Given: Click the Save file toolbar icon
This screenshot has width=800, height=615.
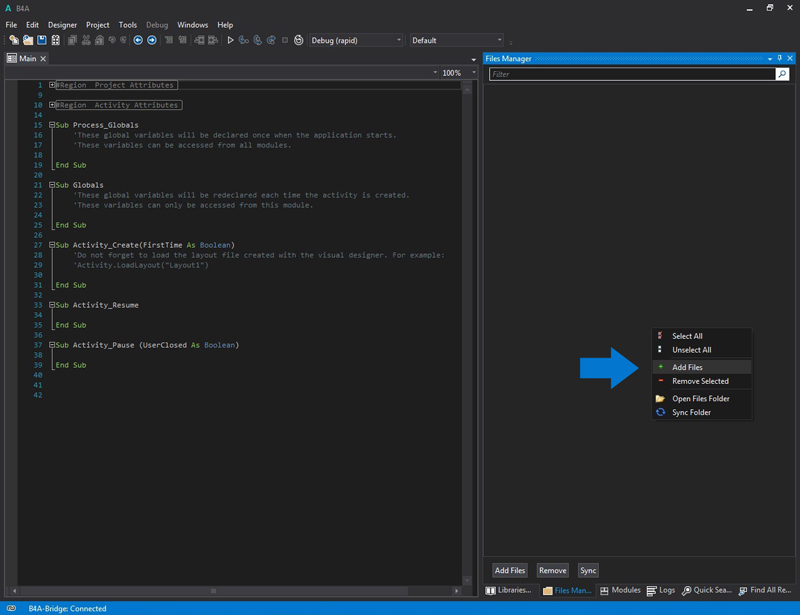Looking at the screenshot, I should [x=42, y=40].
